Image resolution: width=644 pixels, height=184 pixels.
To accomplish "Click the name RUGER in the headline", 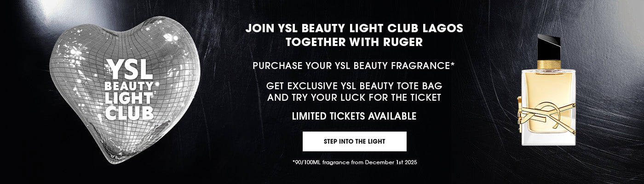I will coord(401,42).
